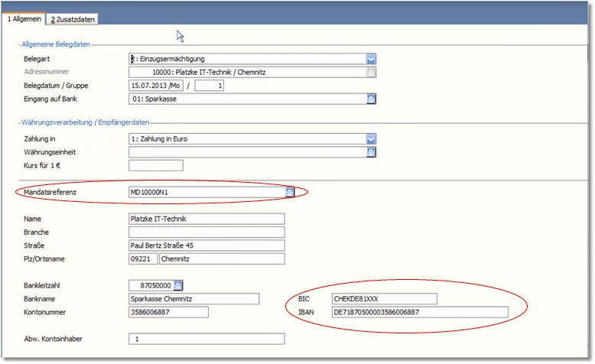The width and height of the screenshot is (595, 364).
Task: Click lookup icon for Eingang auf Bank
Action: tap(371, 99)
